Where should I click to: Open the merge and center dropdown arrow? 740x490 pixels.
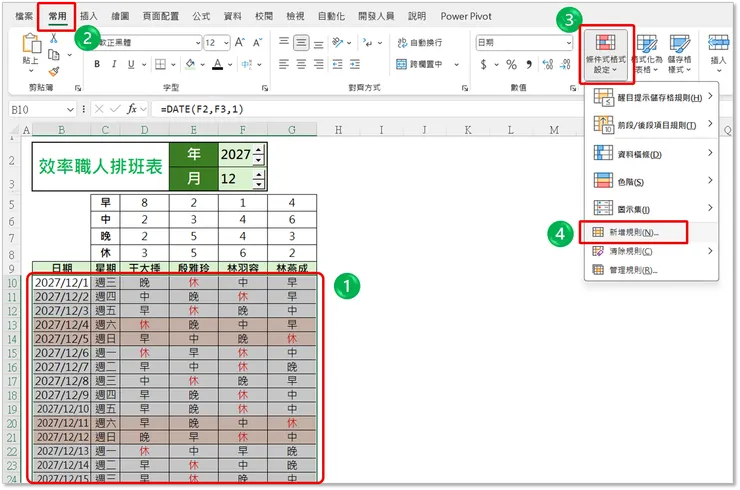pos(456,64)
